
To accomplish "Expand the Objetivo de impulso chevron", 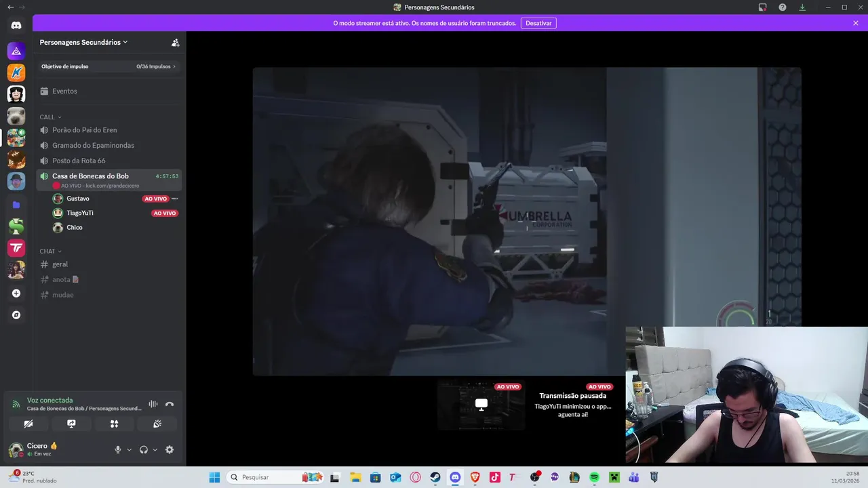I will (174, 66).
